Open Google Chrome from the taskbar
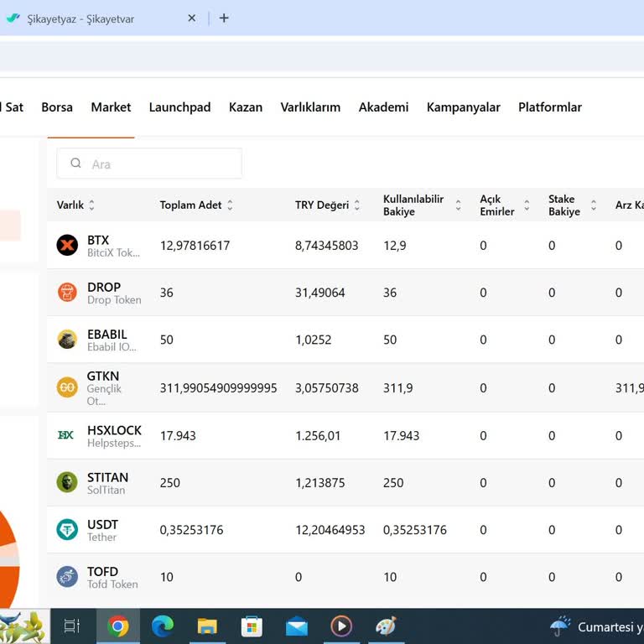This screenshot has width=644, height=644. 118,626
